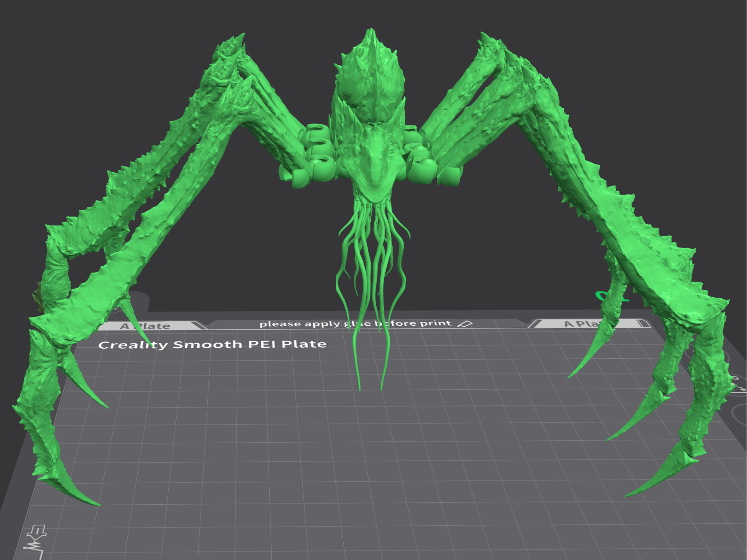Screen dimensions: 747x560
Task: Click the plate name edit pencil icon
Action: pos(465,324)
